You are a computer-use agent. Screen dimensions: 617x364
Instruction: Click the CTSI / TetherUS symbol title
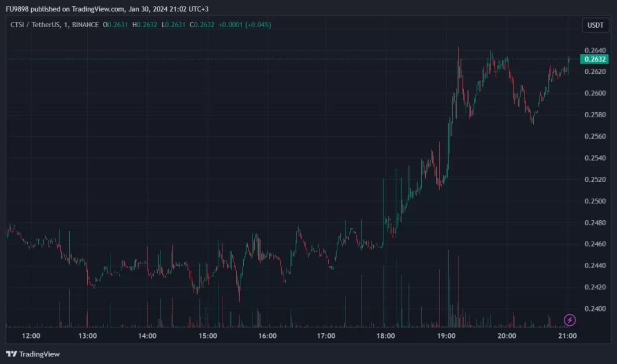point(36,25)
